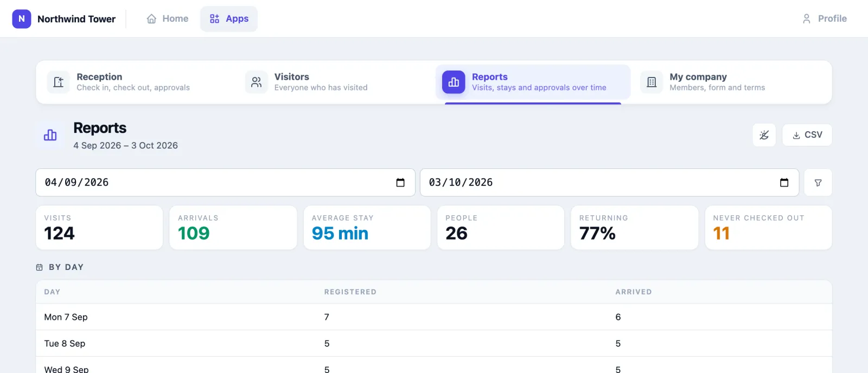The width and height of the screenshot is (868, 373).
Task: Click the People 26 card
Action: tap(501, 228)
